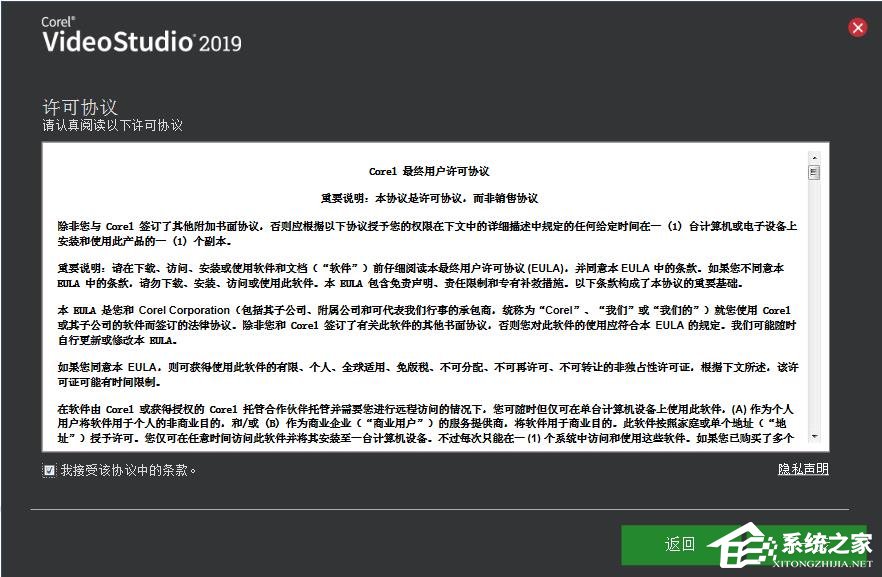Open the 隐私声明 privacy link

[803, 469]
